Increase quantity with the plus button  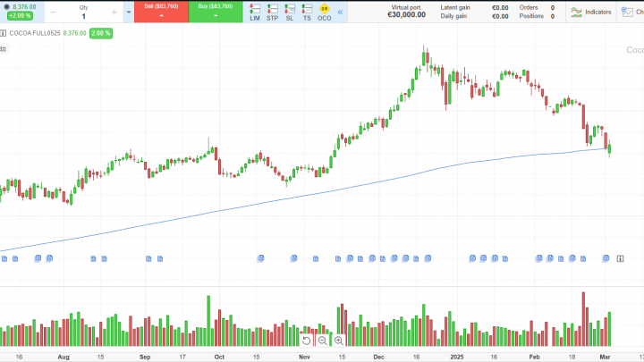114,13
